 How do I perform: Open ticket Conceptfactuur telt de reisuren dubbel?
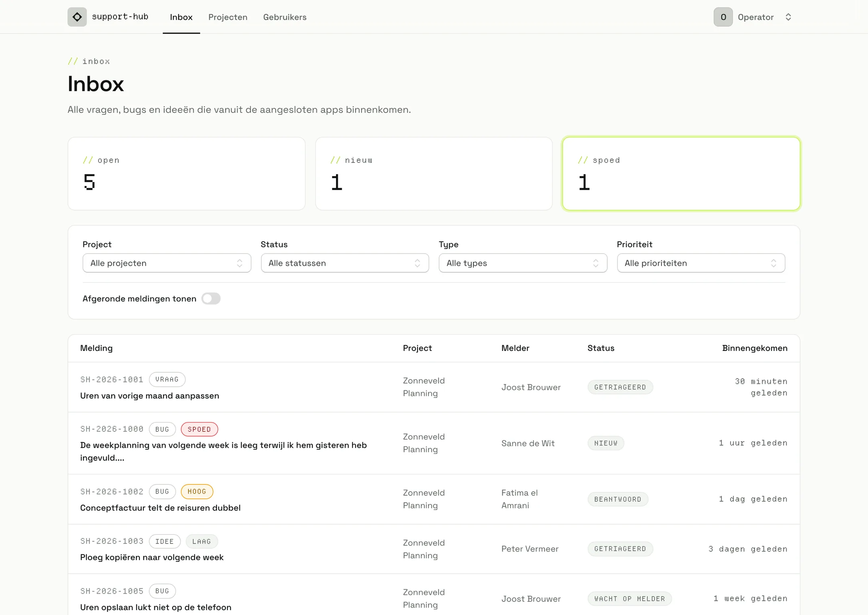pyautogui.click(x=160, y=508)
